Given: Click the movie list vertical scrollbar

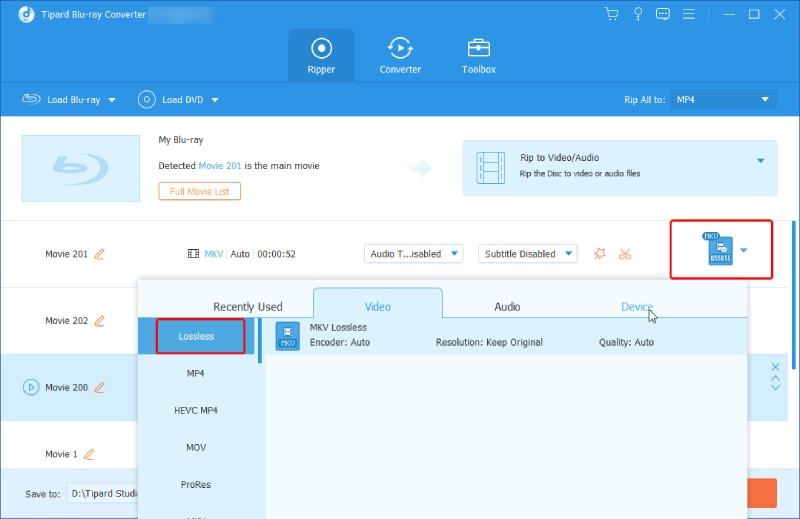Looking at the screenshot, I should point(793,295).
